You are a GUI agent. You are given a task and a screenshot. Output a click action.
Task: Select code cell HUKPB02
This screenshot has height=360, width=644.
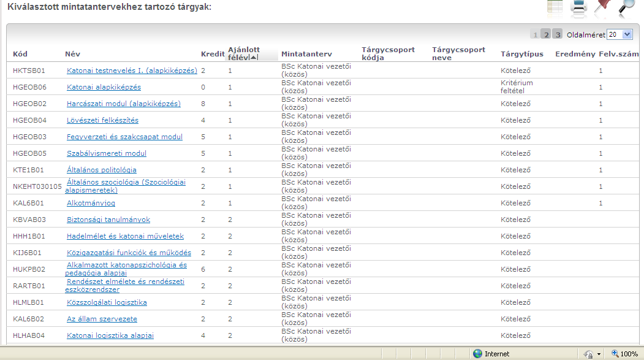tap(29, 269)
